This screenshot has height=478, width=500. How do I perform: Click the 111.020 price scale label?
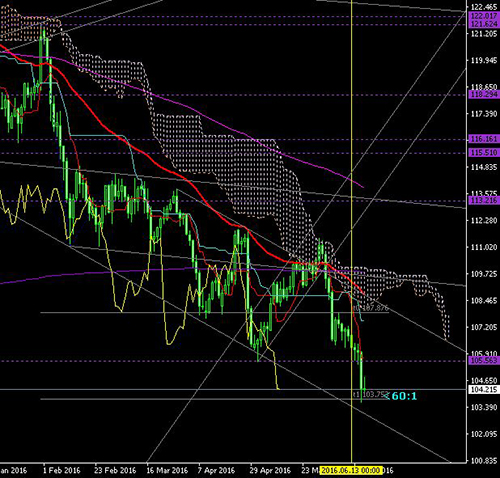pos(484,247)
